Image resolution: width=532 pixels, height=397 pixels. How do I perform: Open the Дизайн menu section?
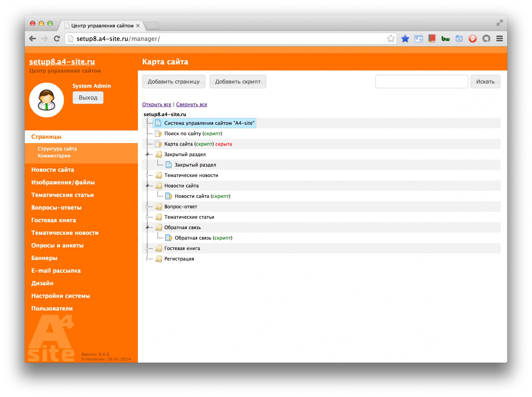pyautogui.click(x=42, y=283)
